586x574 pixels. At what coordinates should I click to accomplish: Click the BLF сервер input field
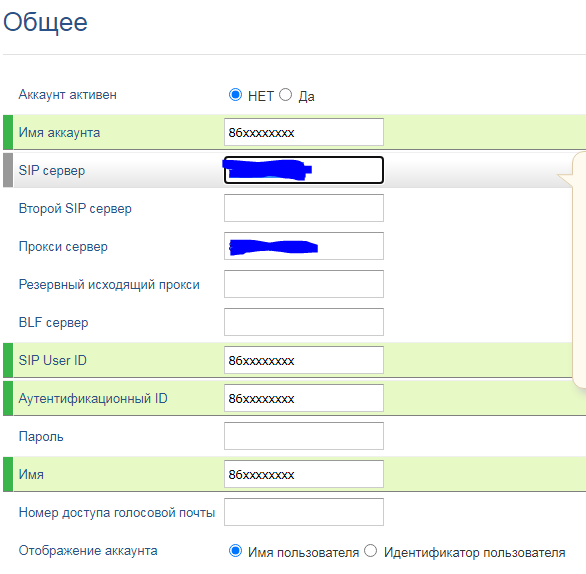tap(304, 322)
